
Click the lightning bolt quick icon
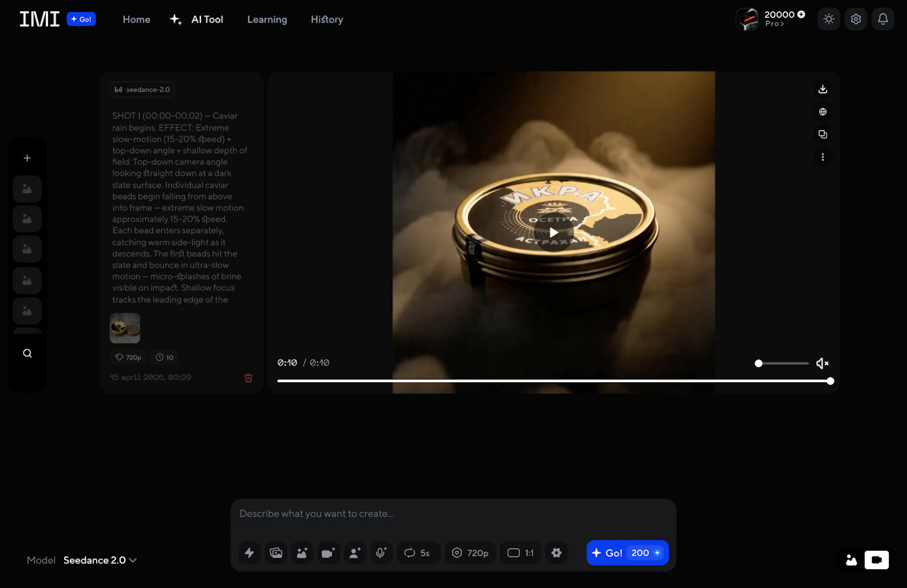[249, 553]
